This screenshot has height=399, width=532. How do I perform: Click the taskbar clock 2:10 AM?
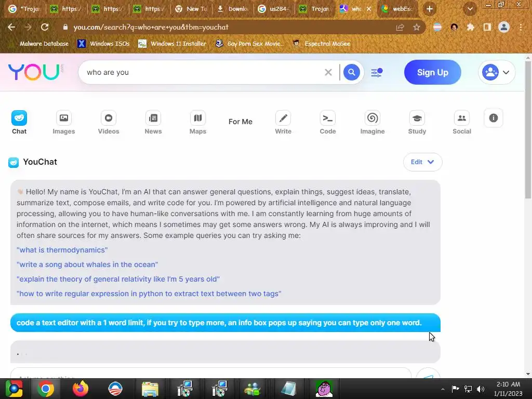pyautogui.click(x=508, y=389)
